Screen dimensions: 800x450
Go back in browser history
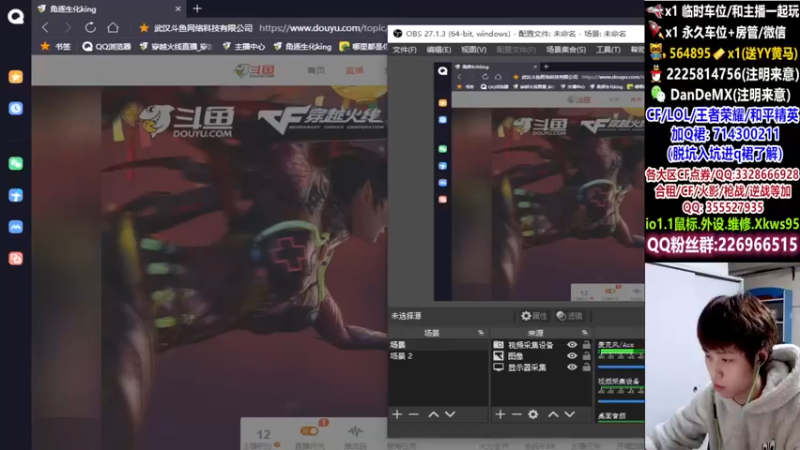[45, 28]
